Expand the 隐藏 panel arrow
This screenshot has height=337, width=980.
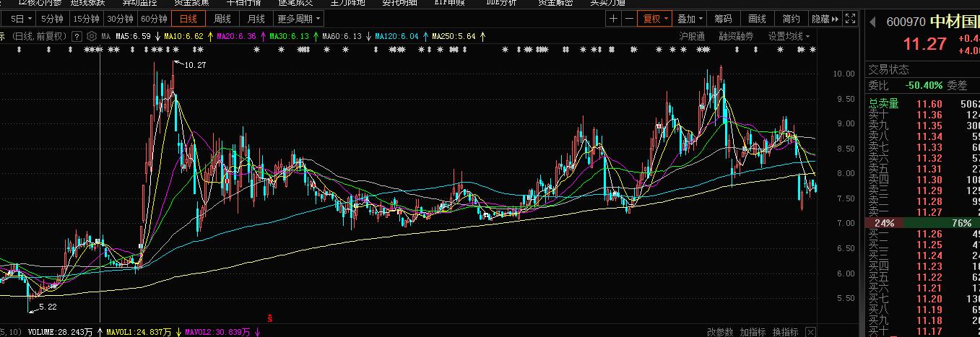825,19
